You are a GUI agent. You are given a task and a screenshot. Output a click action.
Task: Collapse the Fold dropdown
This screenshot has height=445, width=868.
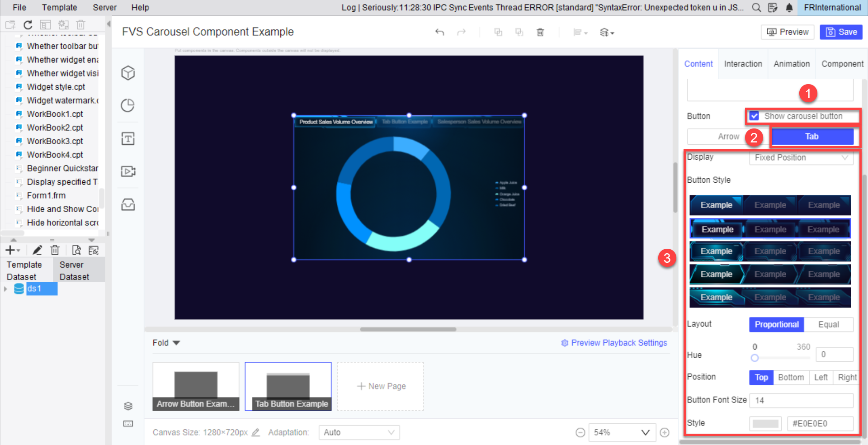[166, 343]
